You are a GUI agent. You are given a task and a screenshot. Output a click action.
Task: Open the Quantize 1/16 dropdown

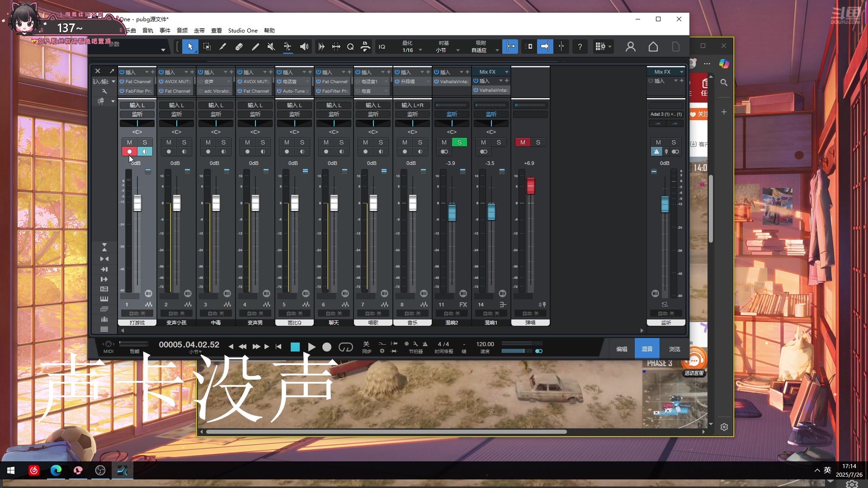(x=411, y=47)
